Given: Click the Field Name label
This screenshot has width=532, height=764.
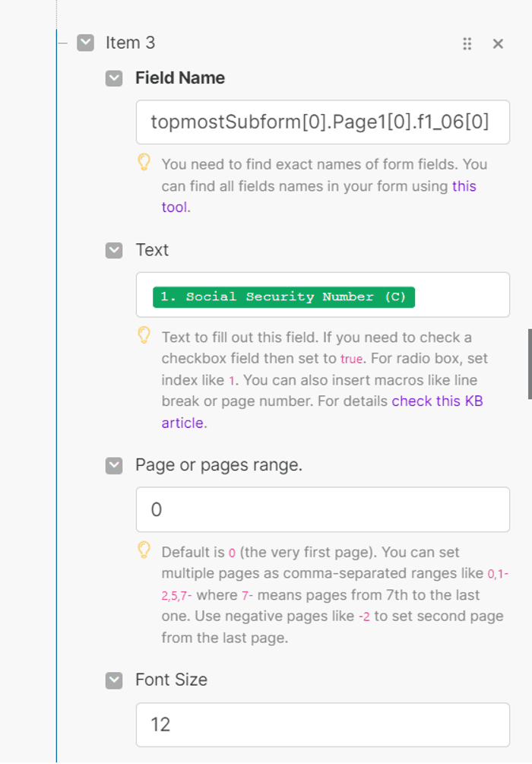Looking at the screenshot, I should pos(180,78).
